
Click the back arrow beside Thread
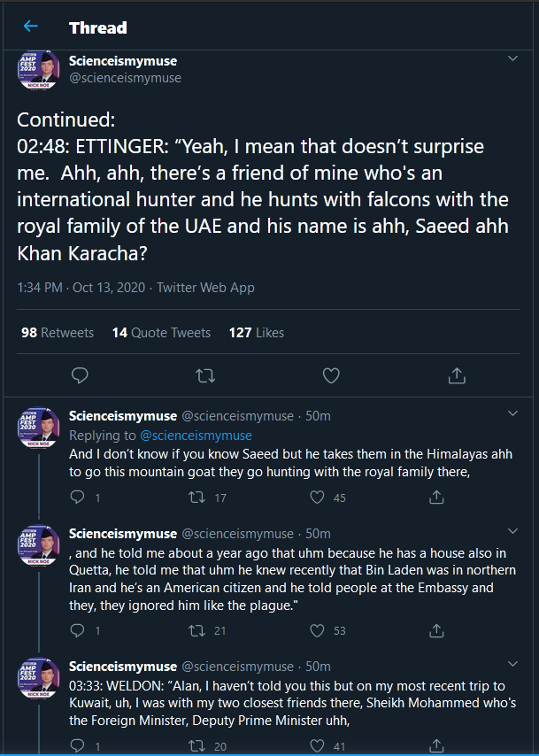click(x=31, y=27)
